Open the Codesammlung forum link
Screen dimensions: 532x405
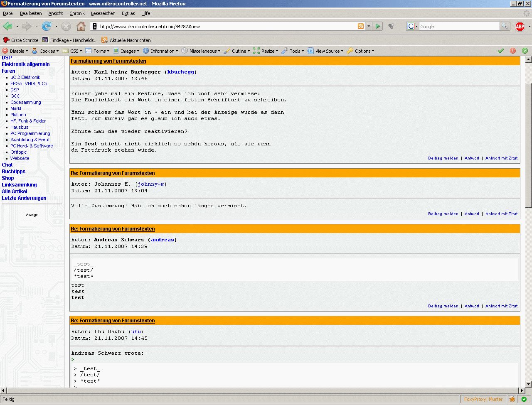(26, 102)
